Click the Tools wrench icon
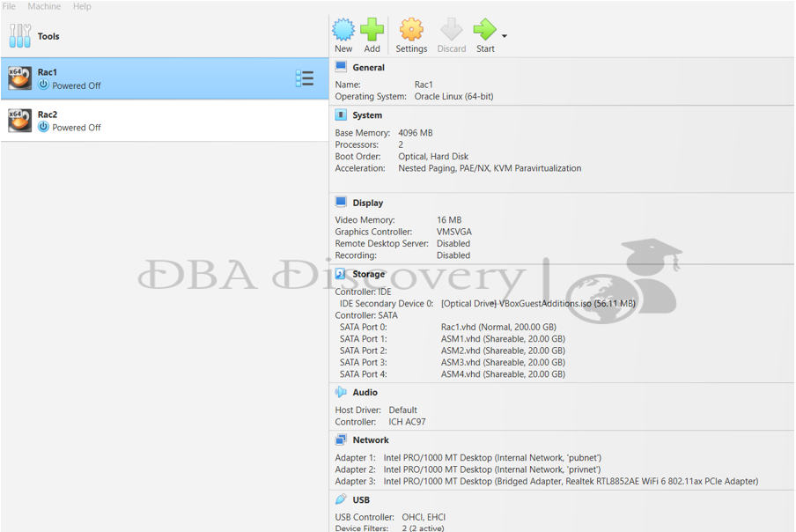 point(19,35)
